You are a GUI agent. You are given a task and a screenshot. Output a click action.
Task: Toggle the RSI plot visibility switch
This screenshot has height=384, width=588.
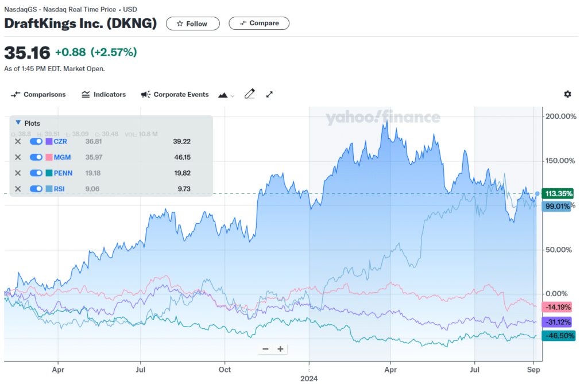point(36,189)
